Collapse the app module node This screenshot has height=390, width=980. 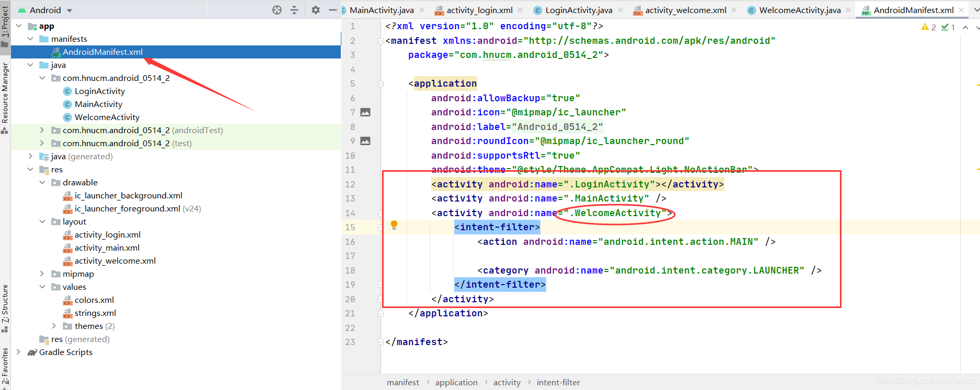(x=19, y=26)
